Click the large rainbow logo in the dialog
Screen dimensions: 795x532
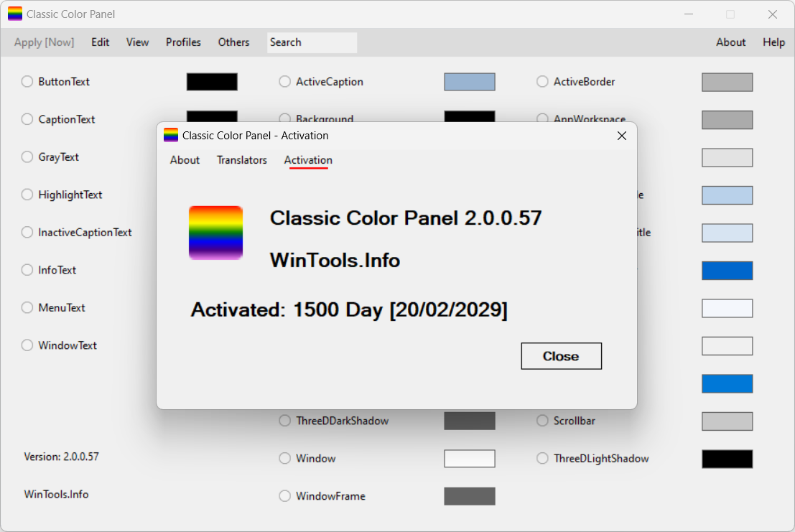coord(216,233)
